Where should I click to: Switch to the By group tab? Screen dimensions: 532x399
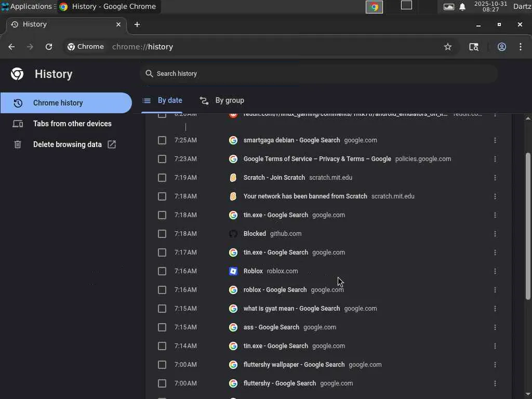click(x=222, y=100)
